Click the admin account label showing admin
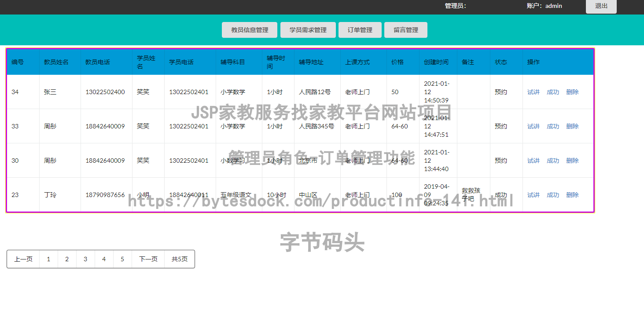The width and height of the screenshot is (644, 336). pos(545,6)
